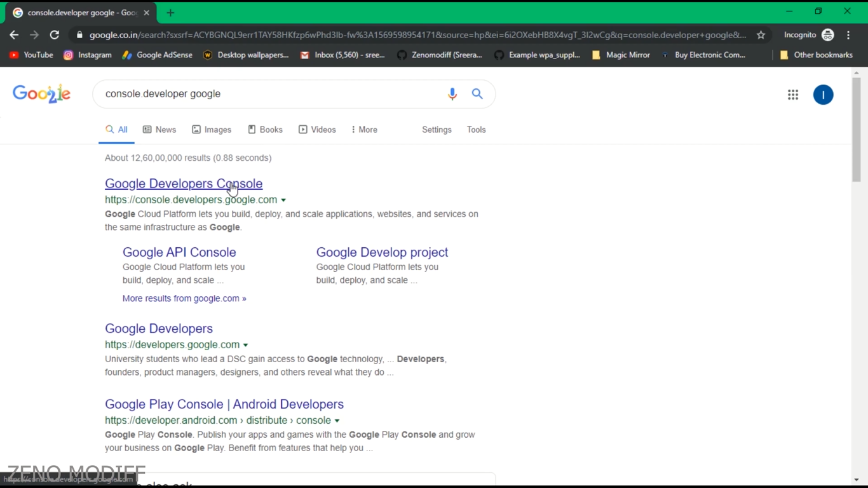Expand the arrow beside developer.android.com URL
The image size is (868, 488).
point(337,421)
